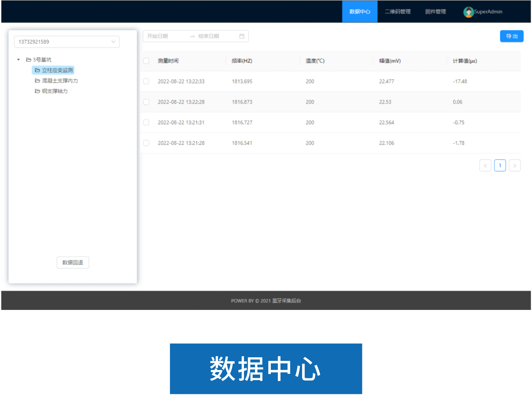Click the 温度(℃) column header
The image size is (532, 395).
tap(315, 61)
